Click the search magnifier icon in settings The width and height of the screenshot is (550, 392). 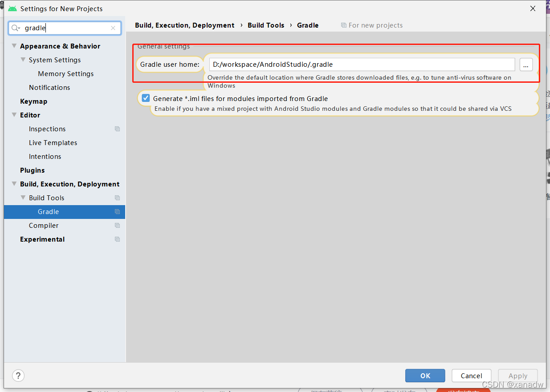(16, 28)
